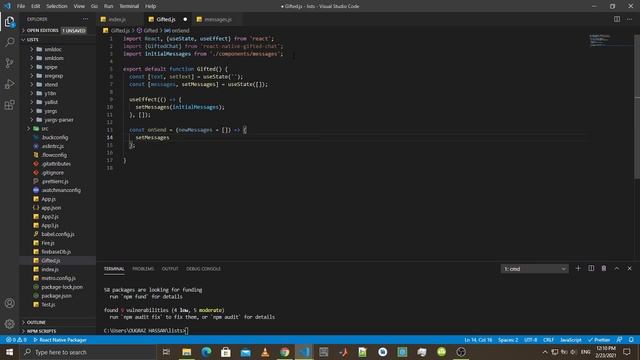Open package.json in the file explorer

coord(56,296)
